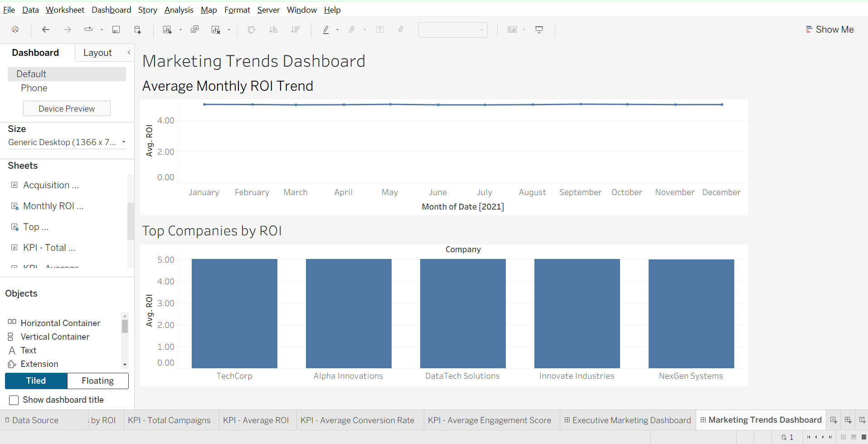Toggle the Show dashboard title checkbox
The width and height of the screenshot is (868, 444).
click(14, 400)
